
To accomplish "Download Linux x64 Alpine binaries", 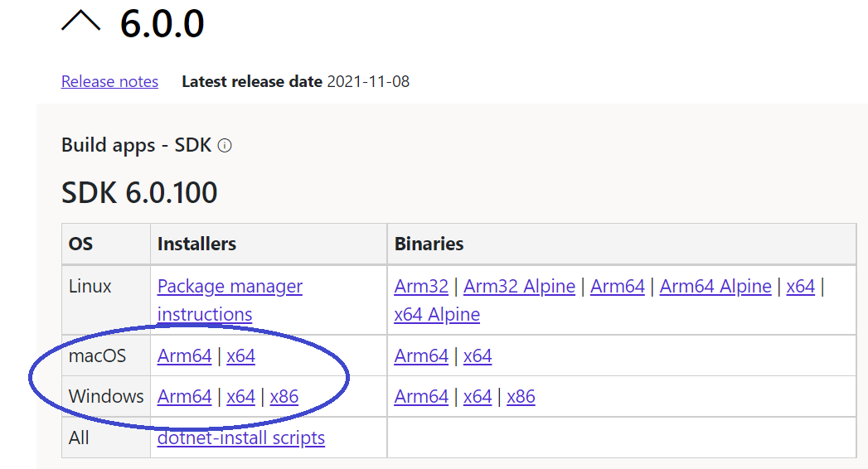I will click(437, 314).
